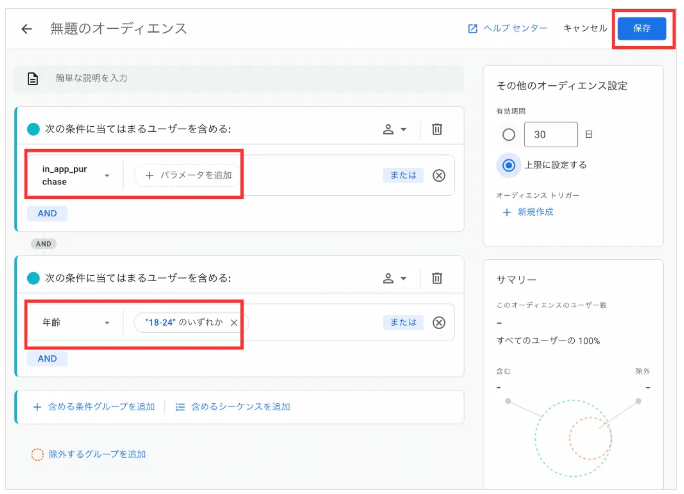Click 新規作成 under オーディエンス トリガー

point(526,212)
